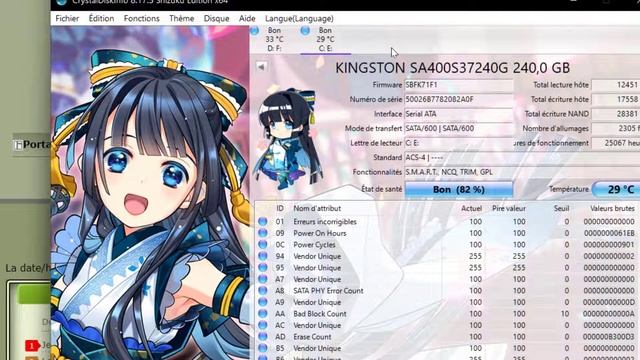Click the status icon of Erreurs incorrigibles row
640x360 pixels.
click(263, 222)
